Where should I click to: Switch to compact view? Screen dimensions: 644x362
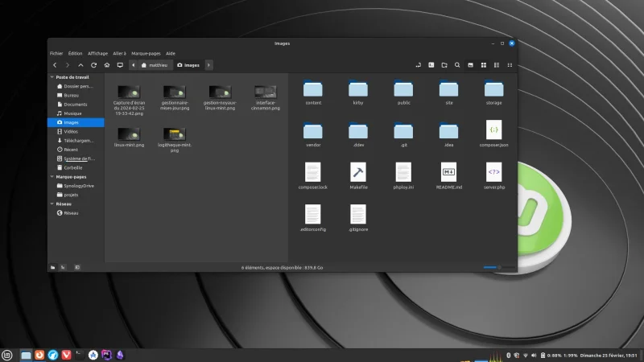coord(510,65)
